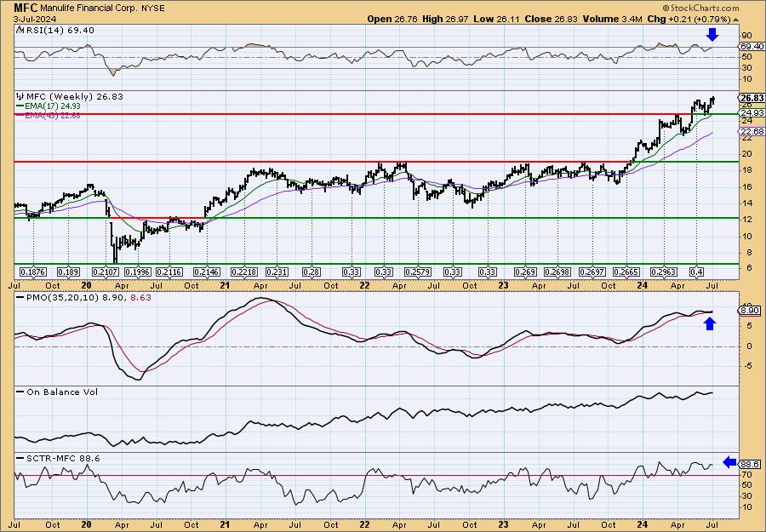Screen dimensions: 766x532
Task: Click the 0.2697 dividend label
Action: tap(592, 272)
